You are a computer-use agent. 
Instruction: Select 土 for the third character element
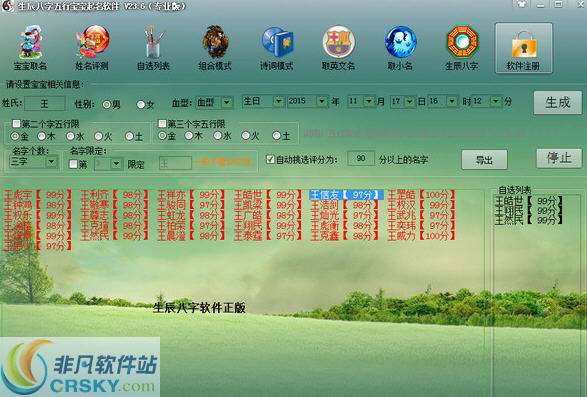click(x=276, y=136)
